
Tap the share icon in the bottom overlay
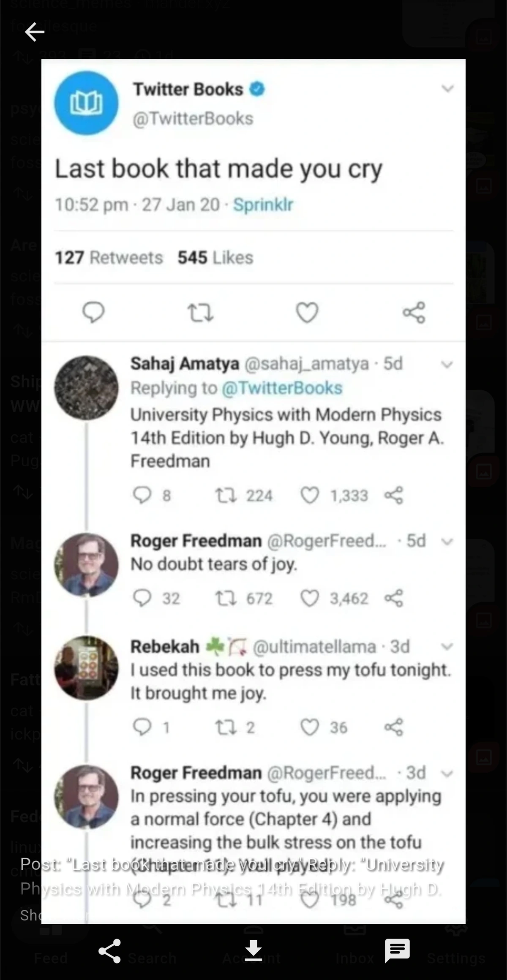tap(109, 950)
